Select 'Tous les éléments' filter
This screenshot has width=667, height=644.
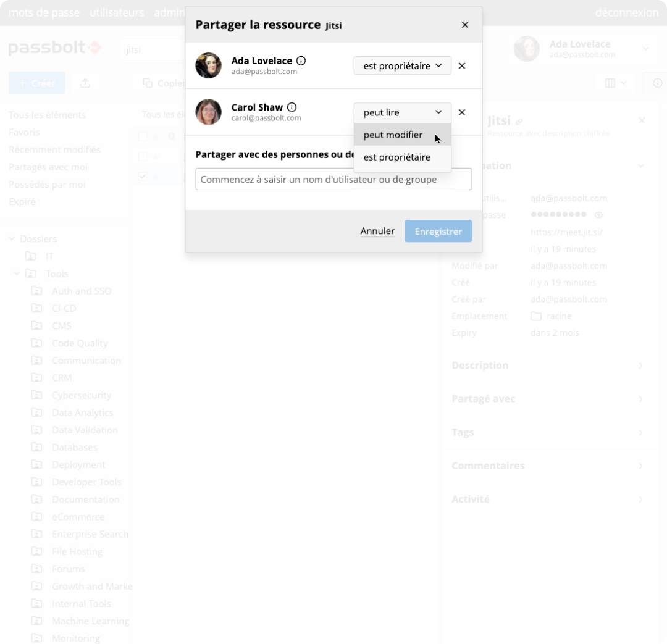tap(47, 115)
